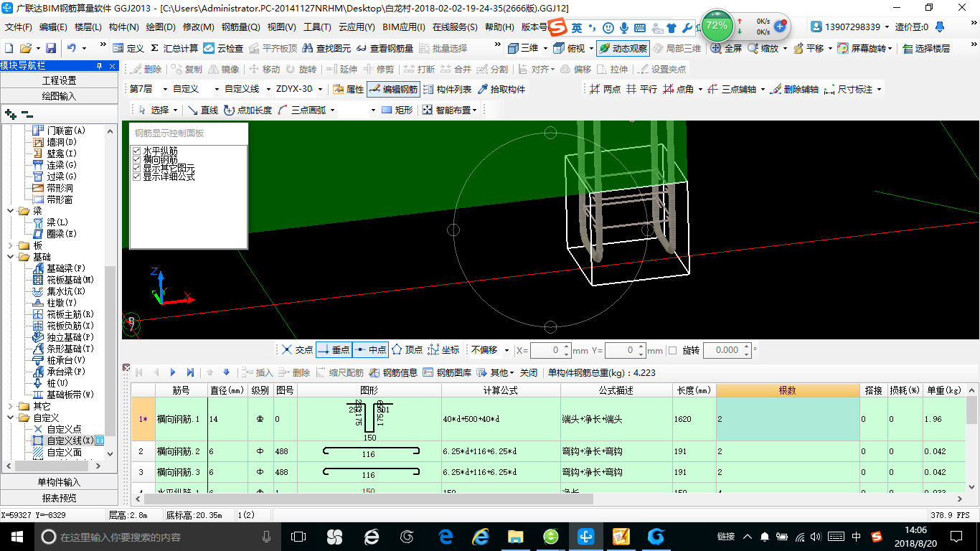980x551 pixels.
Task: Open 构件列表 component list
Action: click(x=446, y=90)
